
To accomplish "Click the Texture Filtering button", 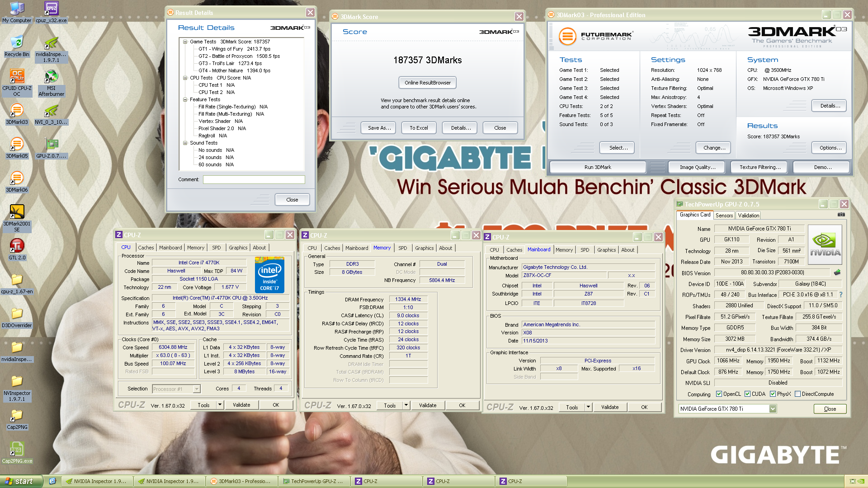I will 759,167.
